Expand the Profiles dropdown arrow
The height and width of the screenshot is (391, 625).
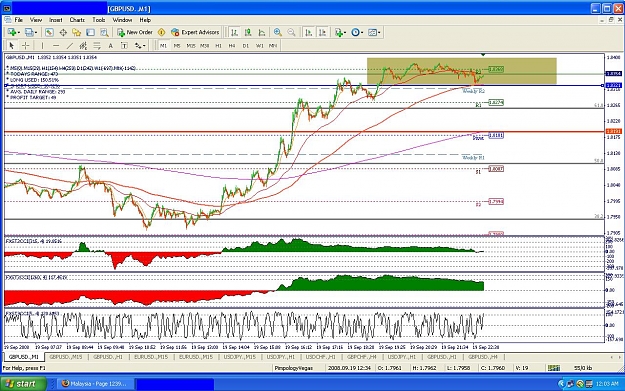(x=36, y=33)
